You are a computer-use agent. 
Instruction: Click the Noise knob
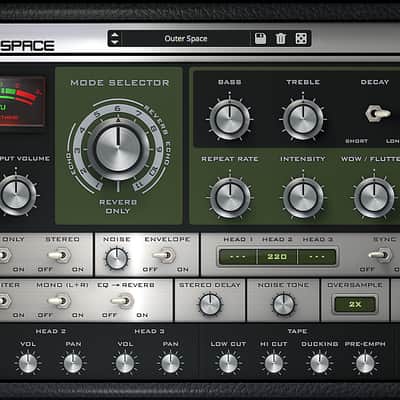pos(117,259)
